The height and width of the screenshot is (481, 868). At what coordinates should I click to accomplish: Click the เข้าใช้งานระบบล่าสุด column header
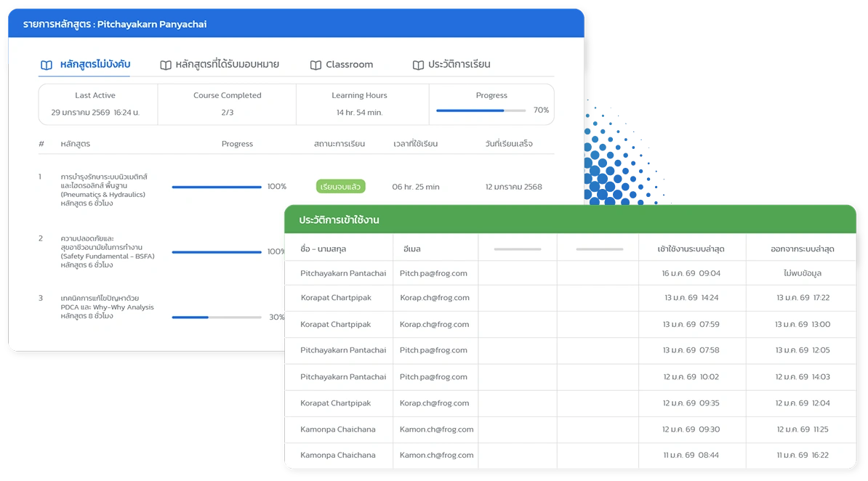coord(691,249)
